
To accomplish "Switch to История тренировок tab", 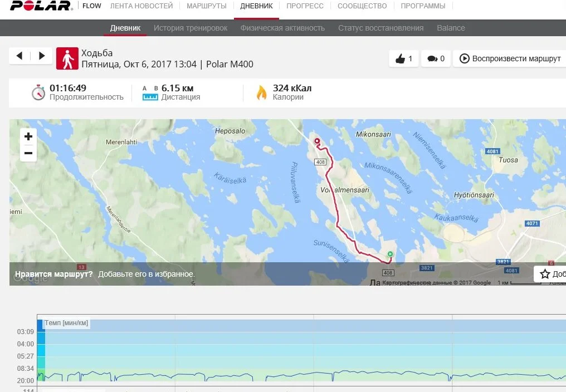I will click(x=191, y=28).
